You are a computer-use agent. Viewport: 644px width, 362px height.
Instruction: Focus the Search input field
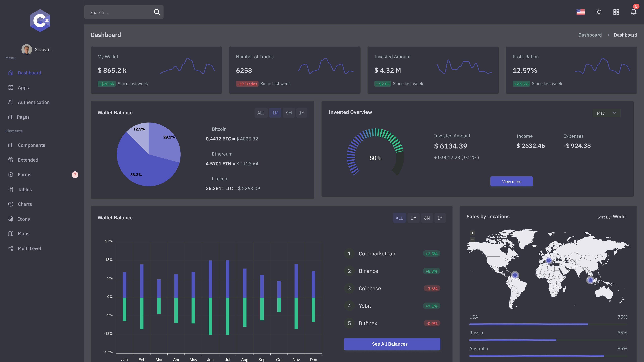click(120, 12)
